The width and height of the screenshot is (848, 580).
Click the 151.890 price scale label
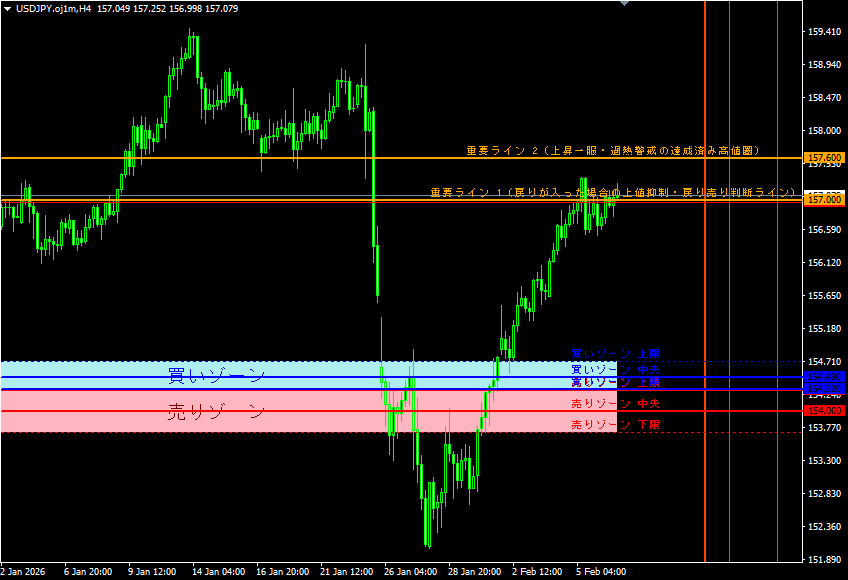[824, 559]
